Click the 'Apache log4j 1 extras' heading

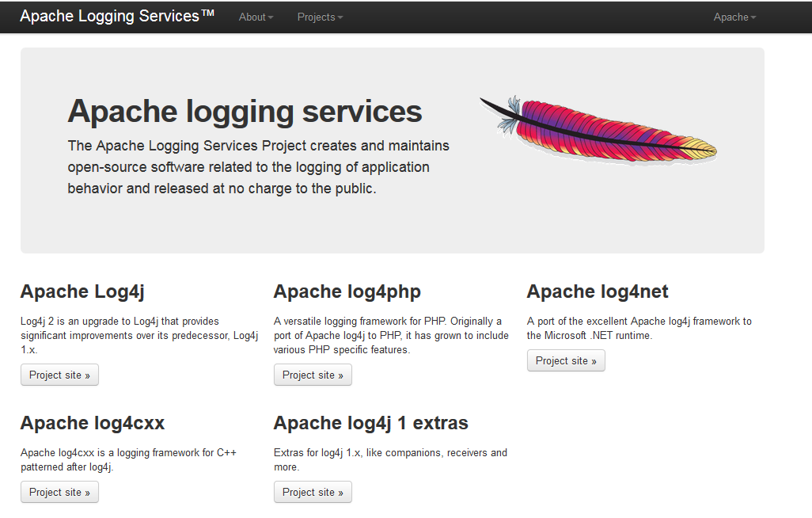pos(371,423)
